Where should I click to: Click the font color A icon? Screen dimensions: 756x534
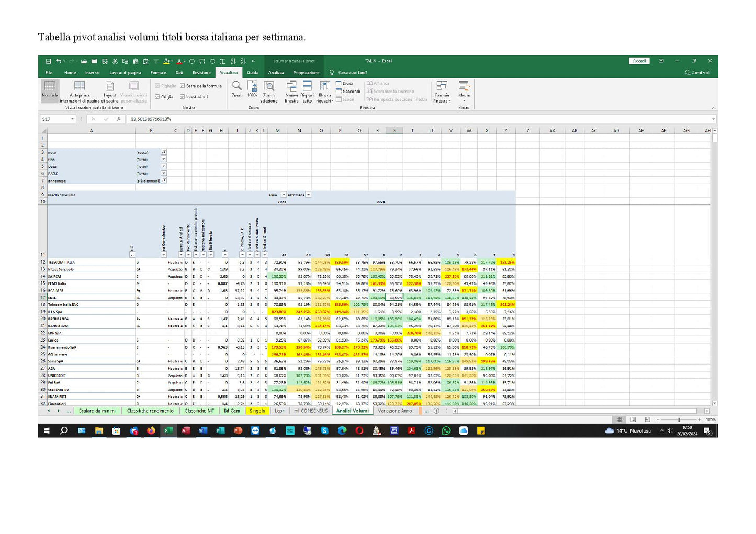point(178,61)
